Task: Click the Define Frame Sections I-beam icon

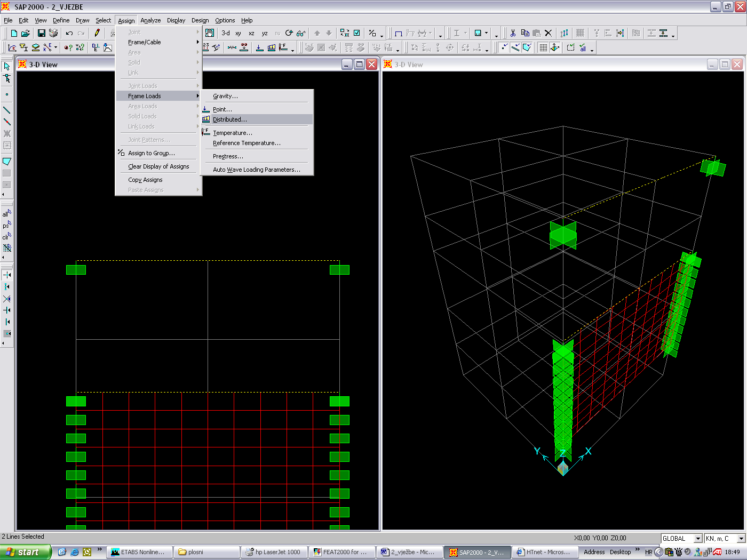Action: (x=23, y=47)
